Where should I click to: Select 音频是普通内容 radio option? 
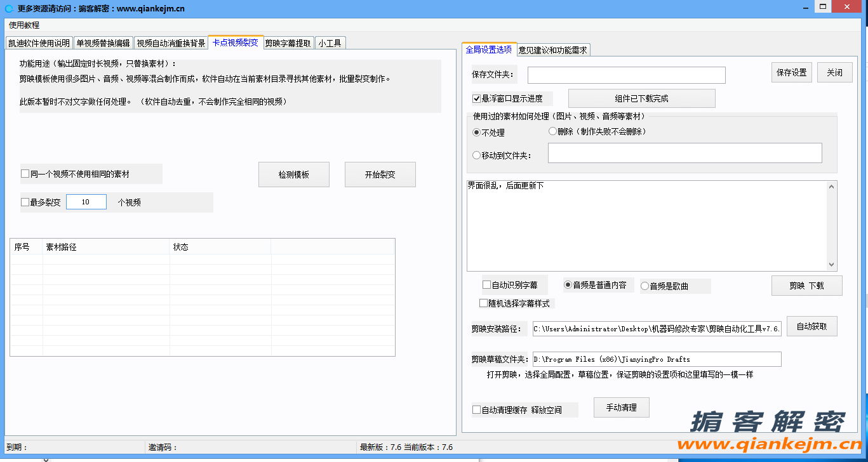click(x=568, y=285)
